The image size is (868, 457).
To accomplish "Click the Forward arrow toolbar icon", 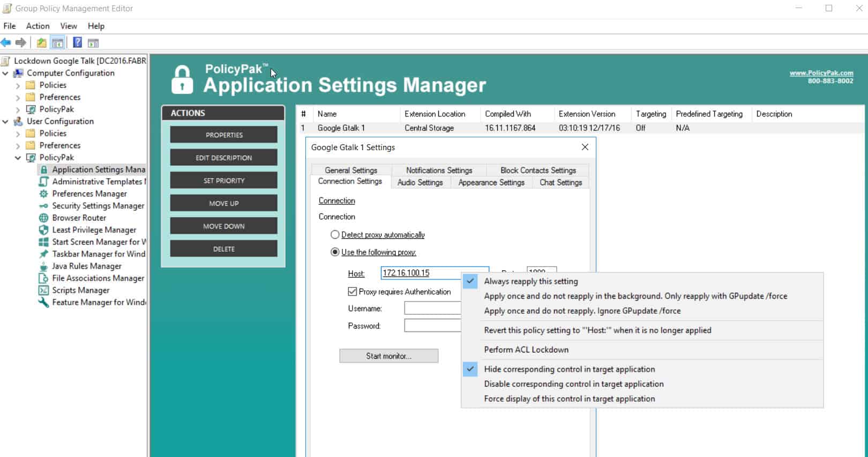I will (x=21, y=42).
